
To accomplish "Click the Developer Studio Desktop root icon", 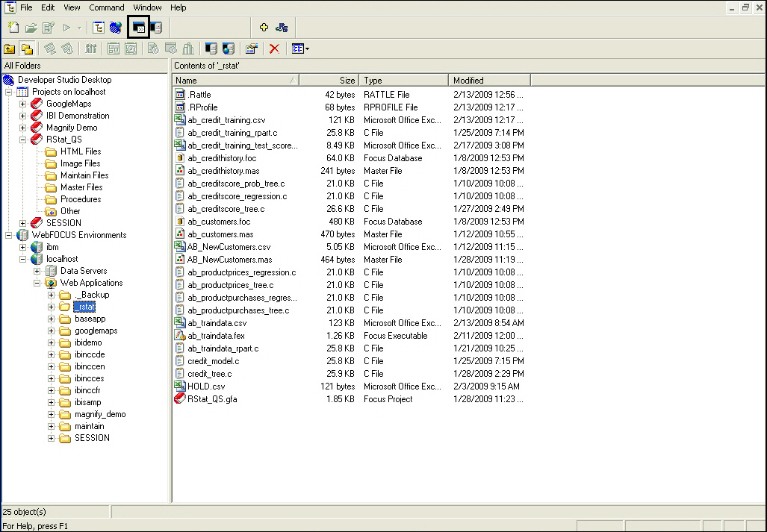I will [9, 80].
